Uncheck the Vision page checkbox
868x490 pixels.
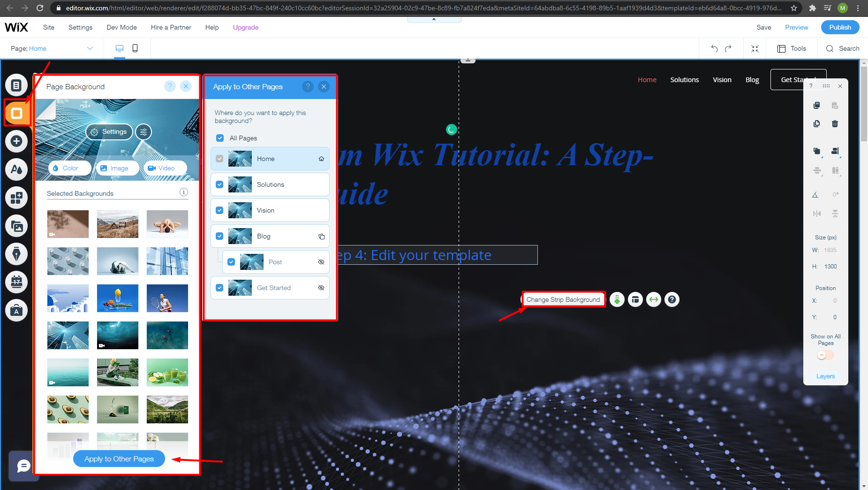coord(219,210)
